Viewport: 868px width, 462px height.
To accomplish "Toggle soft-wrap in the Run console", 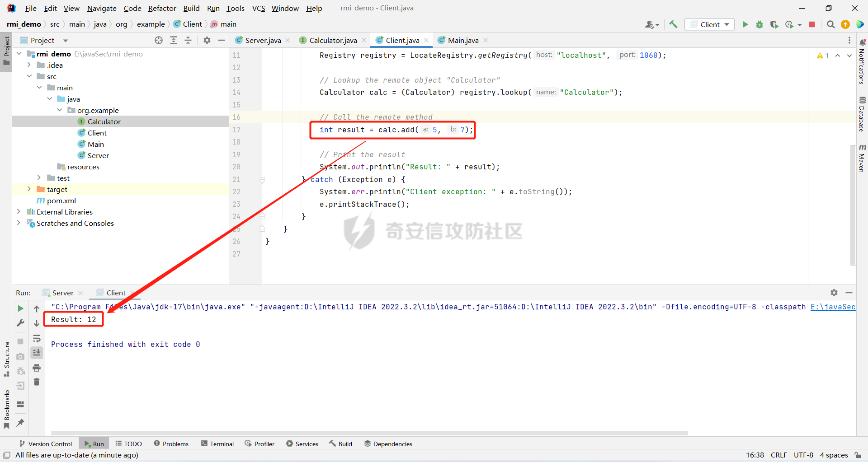I will tap(37, 339).
